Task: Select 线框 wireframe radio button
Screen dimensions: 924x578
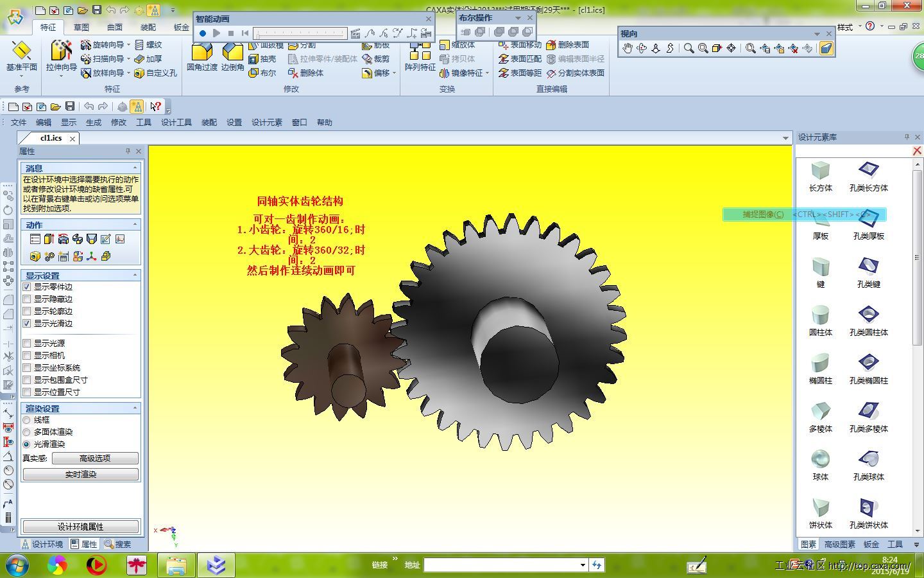Action: 27,420
